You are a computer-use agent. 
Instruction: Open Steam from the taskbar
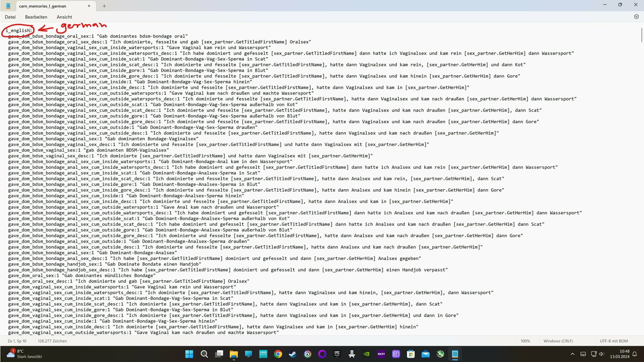tap(292, 354)
